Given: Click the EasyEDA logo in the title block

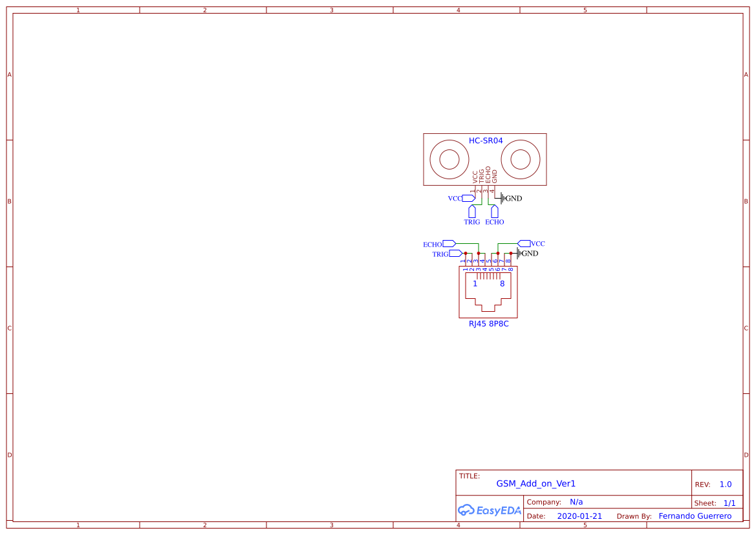Looking at the screenshot, I should [x=489, y=510].
